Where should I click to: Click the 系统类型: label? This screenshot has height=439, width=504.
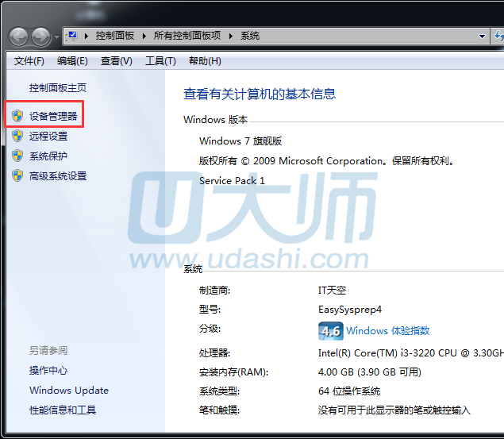(x=219, y=391)
